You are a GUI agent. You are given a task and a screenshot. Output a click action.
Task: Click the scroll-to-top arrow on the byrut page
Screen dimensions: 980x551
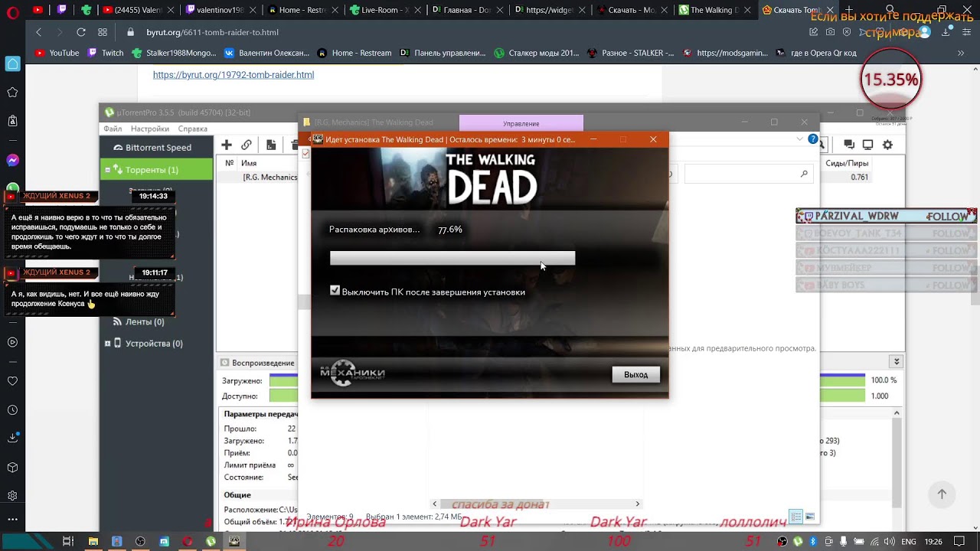coord(942,494)
